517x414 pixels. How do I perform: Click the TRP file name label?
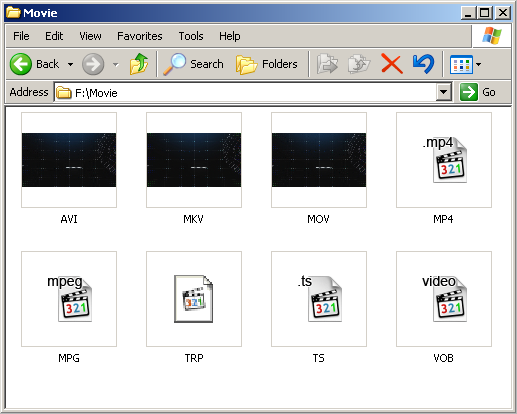pyautogui.click(x=194, y=358)
